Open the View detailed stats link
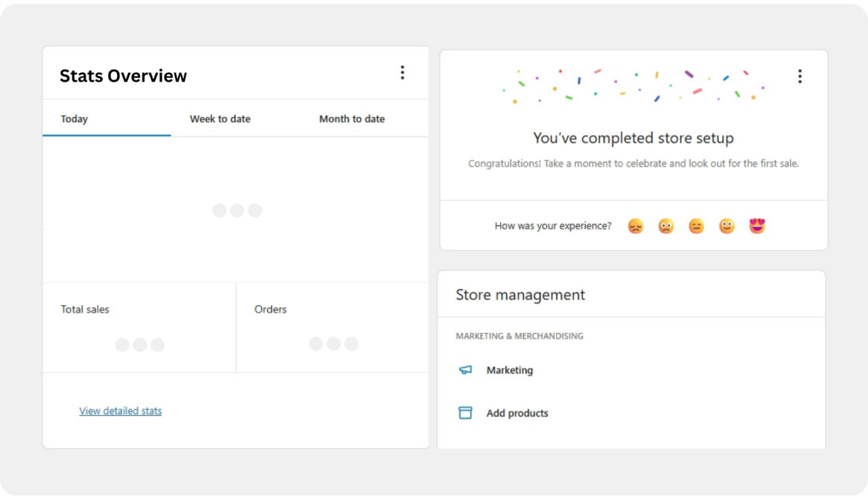This screenshot has height=499, width=868. tap(120, 411)
